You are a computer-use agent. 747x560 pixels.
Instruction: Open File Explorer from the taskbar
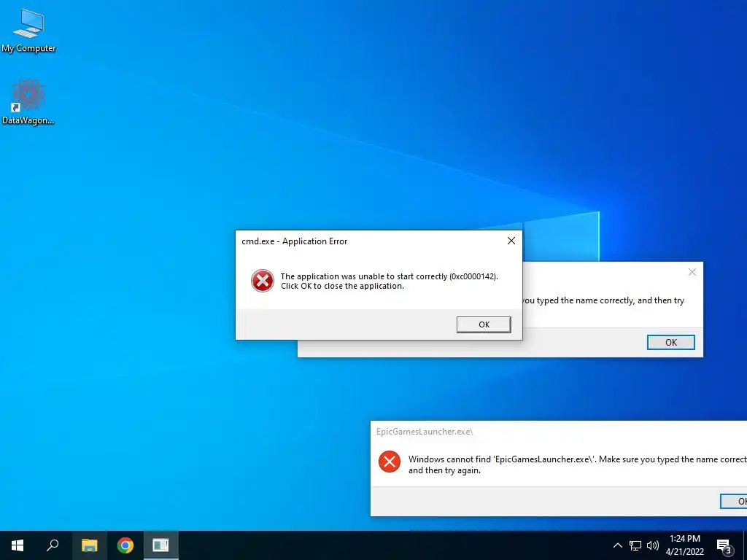click(89, 545)
